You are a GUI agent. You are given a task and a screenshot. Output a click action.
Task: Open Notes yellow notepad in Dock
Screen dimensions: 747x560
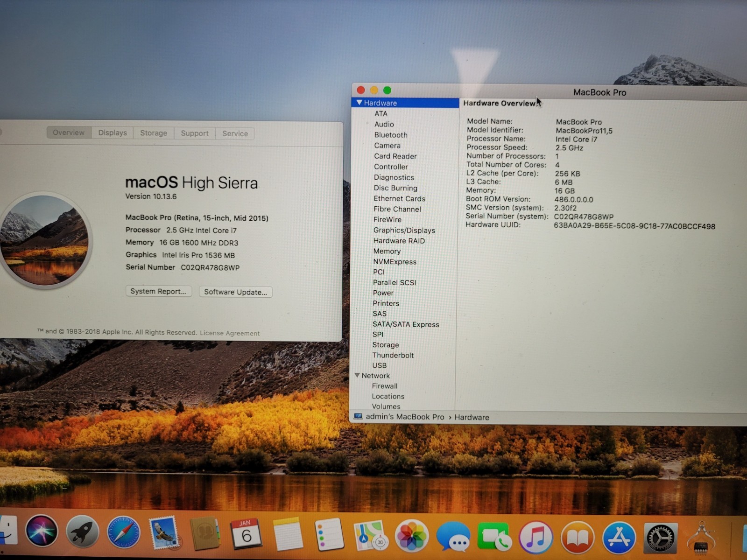[288, 534]
